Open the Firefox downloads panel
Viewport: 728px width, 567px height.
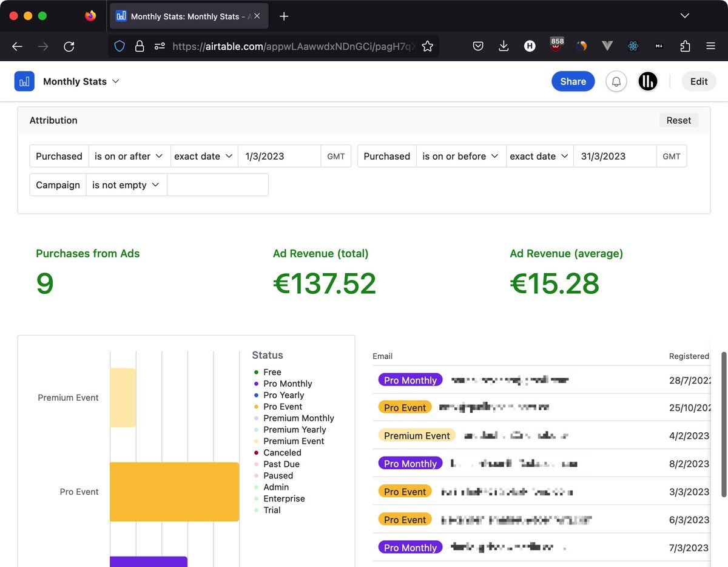click(504, 46)
